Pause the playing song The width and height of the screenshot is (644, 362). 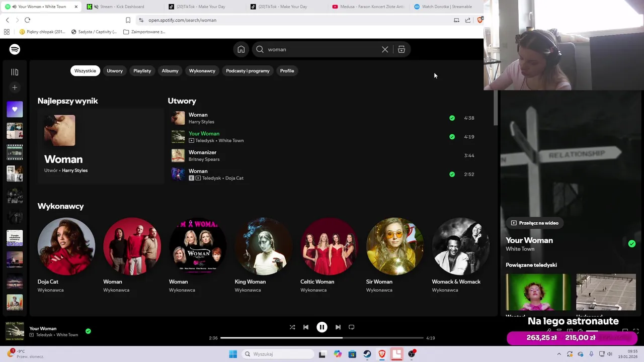pos(322,327)
